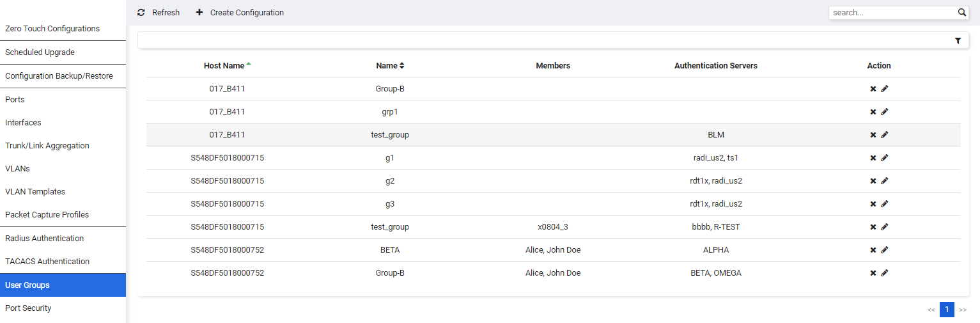The height and width of the screenshot is (323, 980).
Task: Click the next page arrows
Action: 963,310
